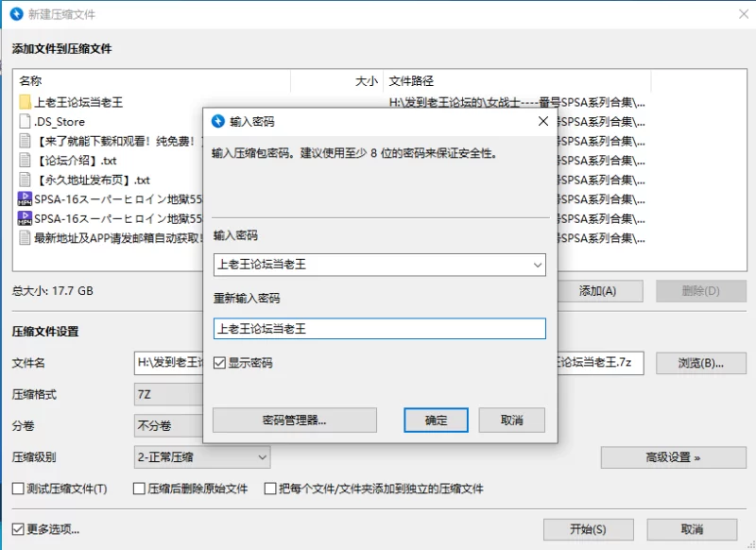
Task: Click 取消 in the password dialog
Action: click(x=511, y=420)
